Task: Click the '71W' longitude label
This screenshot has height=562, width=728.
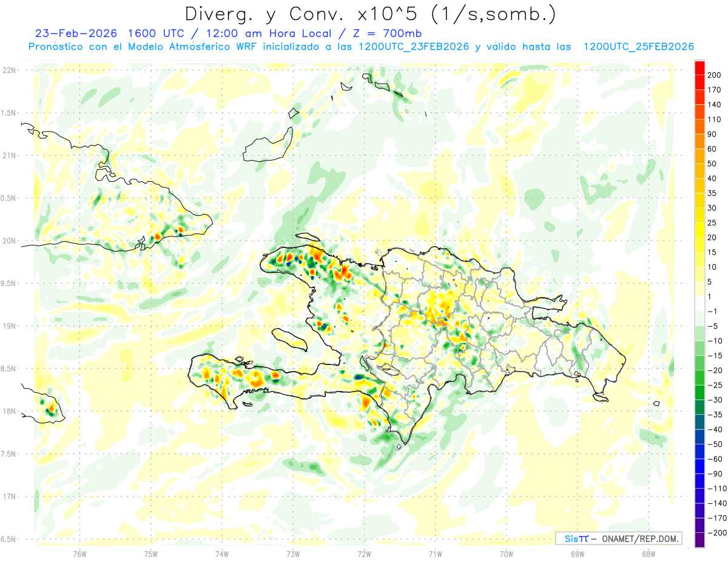Action: coord(435,554)
